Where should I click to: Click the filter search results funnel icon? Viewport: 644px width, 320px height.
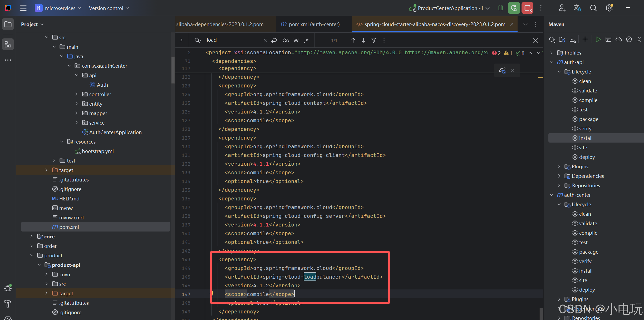point(373,40)
